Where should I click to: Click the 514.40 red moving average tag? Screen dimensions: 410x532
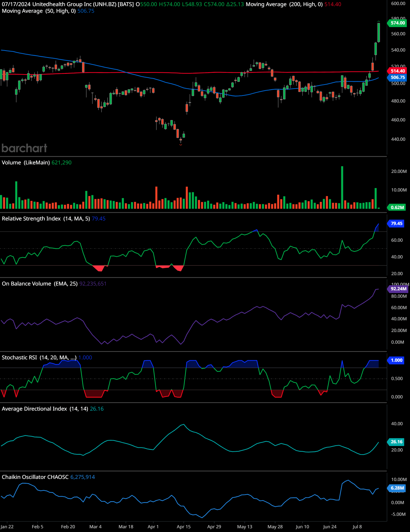(397, 71)
